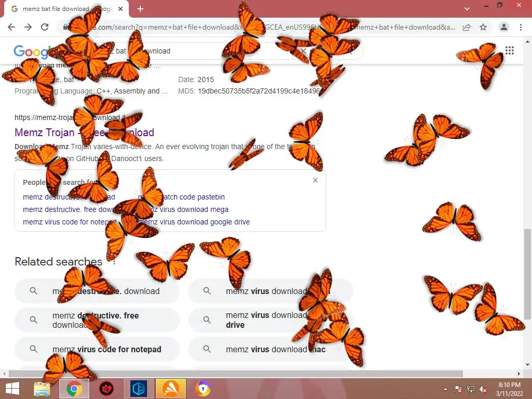The height and width of the screenshot is (399, 532).
Task: Go back to the previous page
Action: click(11, 27)
